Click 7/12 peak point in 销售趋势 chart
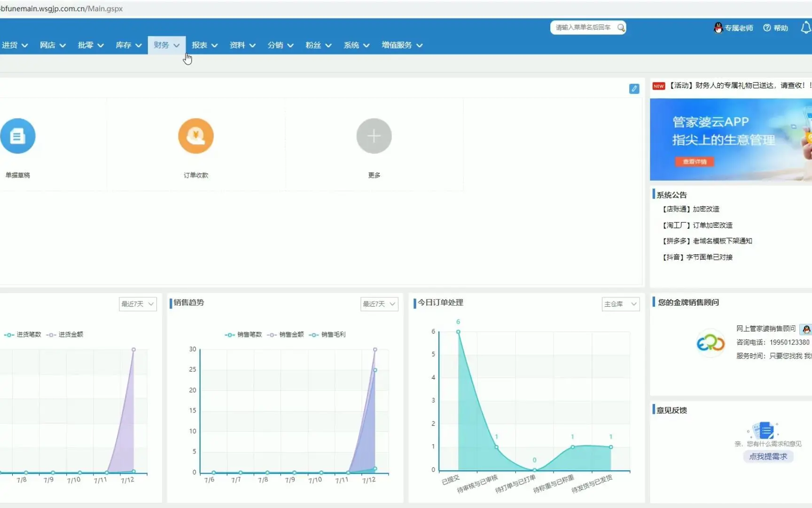The image size is (812, 508). 375,349
